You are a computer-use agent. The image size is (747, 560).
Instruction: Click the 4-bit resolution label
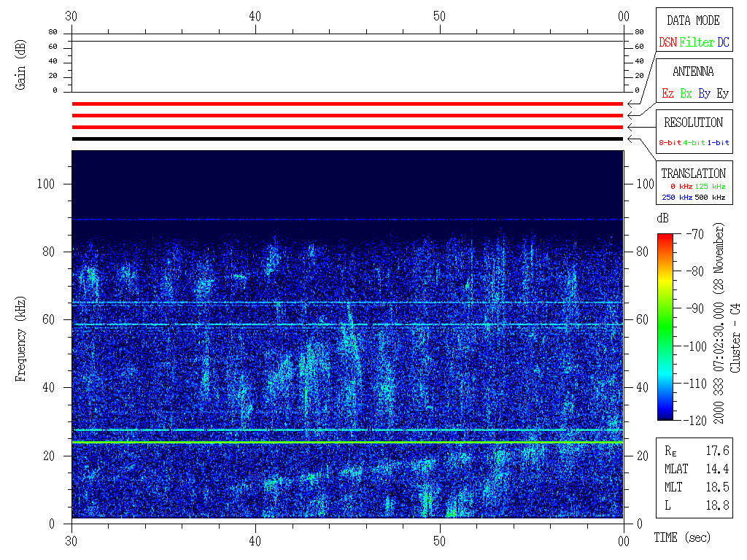694,143
